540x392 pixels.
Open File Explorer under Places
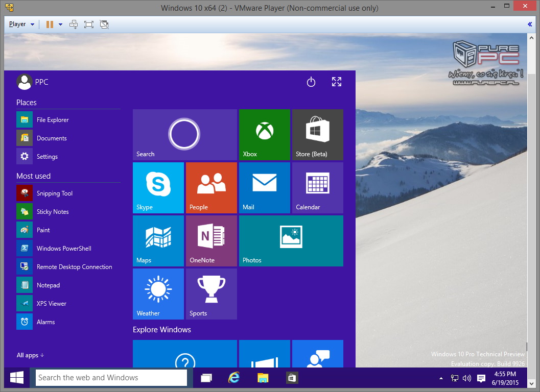click(52, 120)
